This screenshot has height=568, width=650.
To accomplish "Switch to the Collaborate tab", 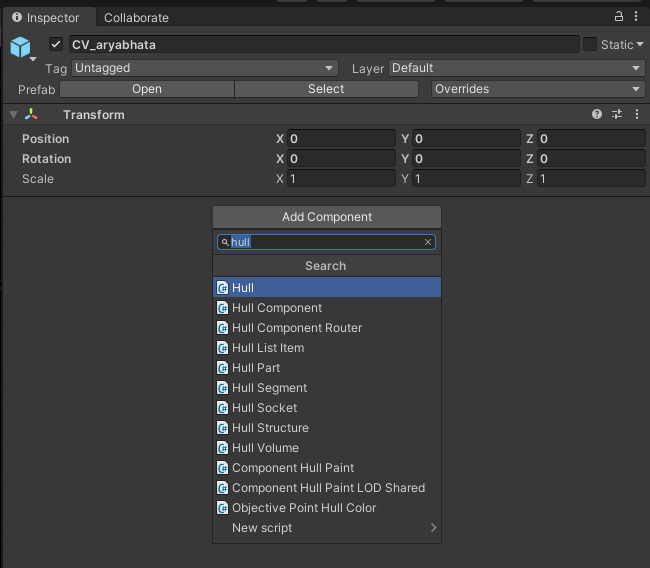I will click(136, 18).
